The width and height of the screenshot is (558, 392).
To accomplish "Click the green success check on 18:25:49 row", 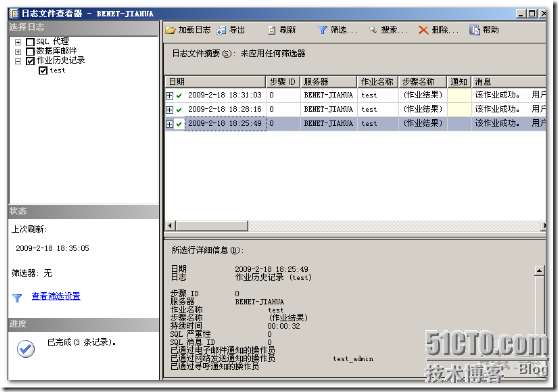I will click(x=179, y=124).
